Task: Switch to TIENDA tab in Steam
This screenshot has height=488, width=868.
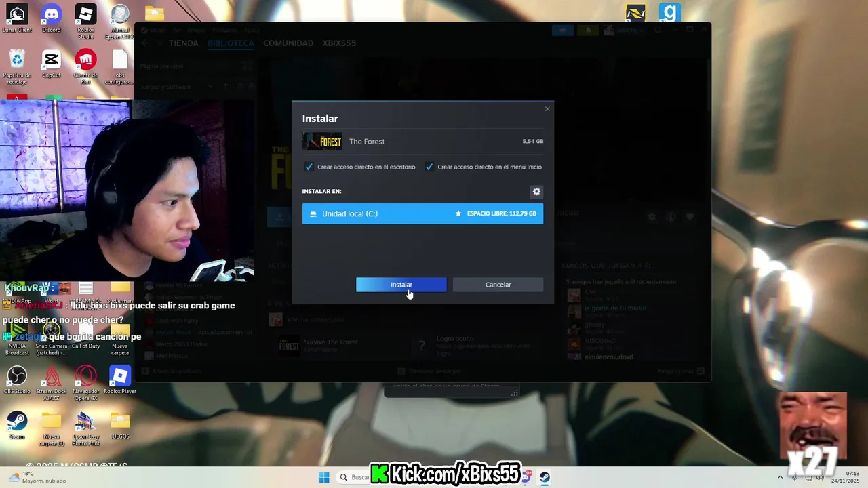Action: pyautogui.click(x=184, y=43)
